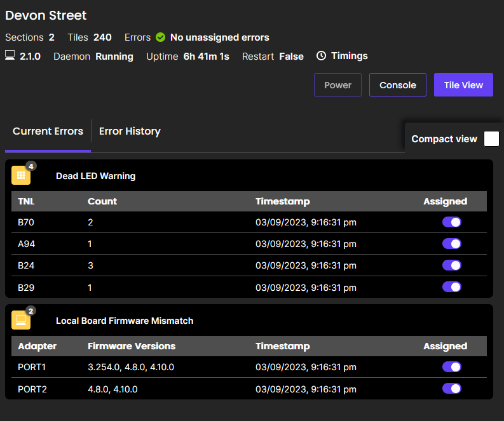Switch to the Error History tab
This screenshot has height=421, width=504.
pyautogui.click(x=130, y=131)
